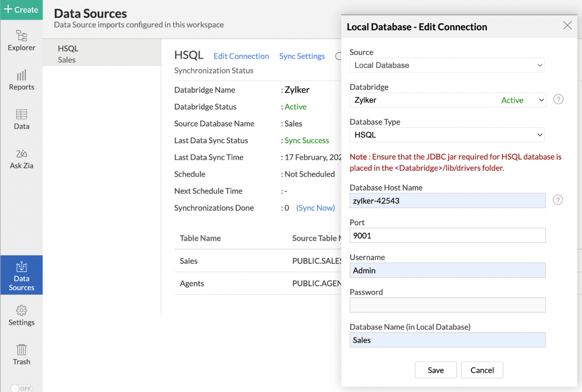Toggle the OFF switch in the sidebar
Viewport: 582px width, 392px height.
21,388
